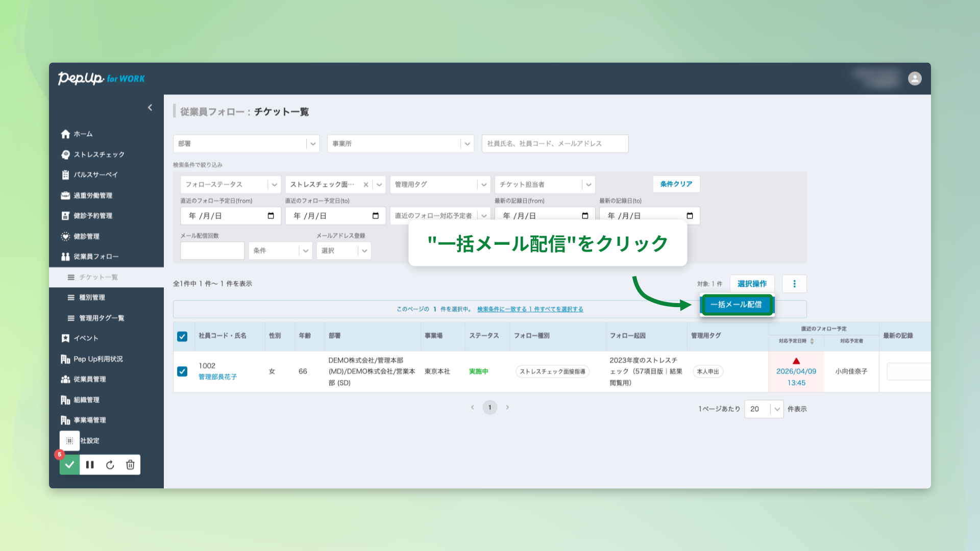
Task: Open calendar for 直近のフォロー予定日(from)
Action: [271, 216]
